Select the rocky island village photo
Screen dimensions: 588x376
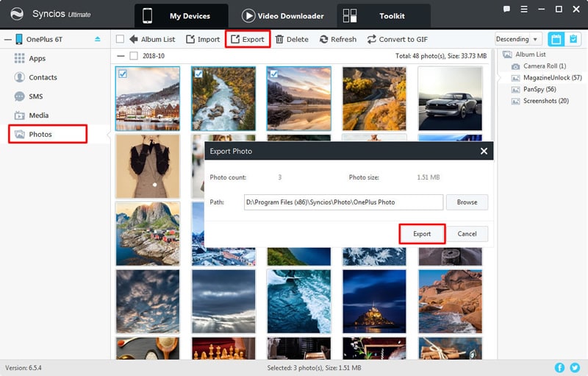pyautogui.click(x=148, y=233)
